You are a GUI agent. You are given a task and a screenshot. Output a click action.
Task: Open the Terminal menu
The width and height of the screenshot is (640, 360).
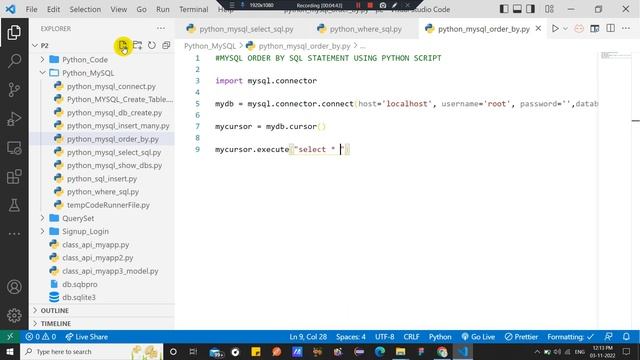point(193,9)
